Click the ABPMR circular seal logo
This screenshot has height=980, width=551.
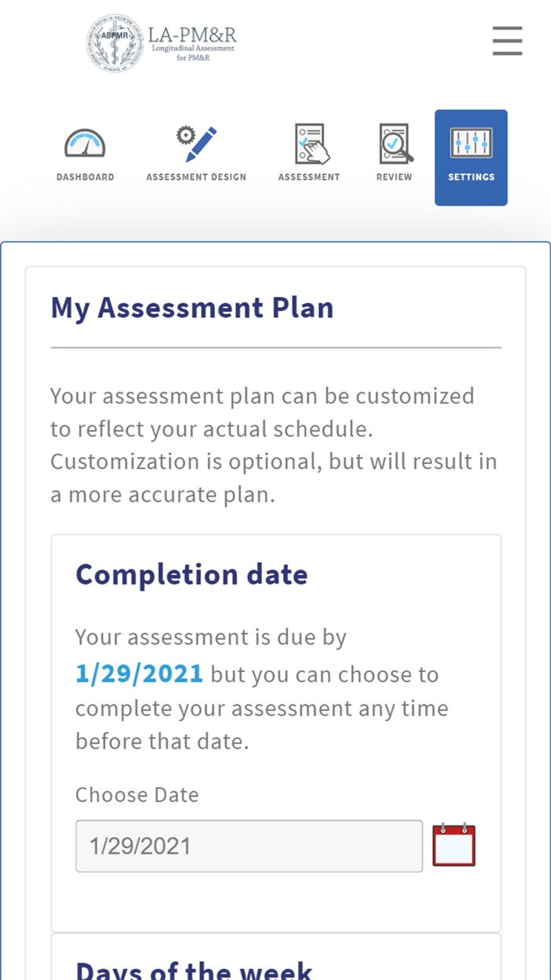[116, 43]
